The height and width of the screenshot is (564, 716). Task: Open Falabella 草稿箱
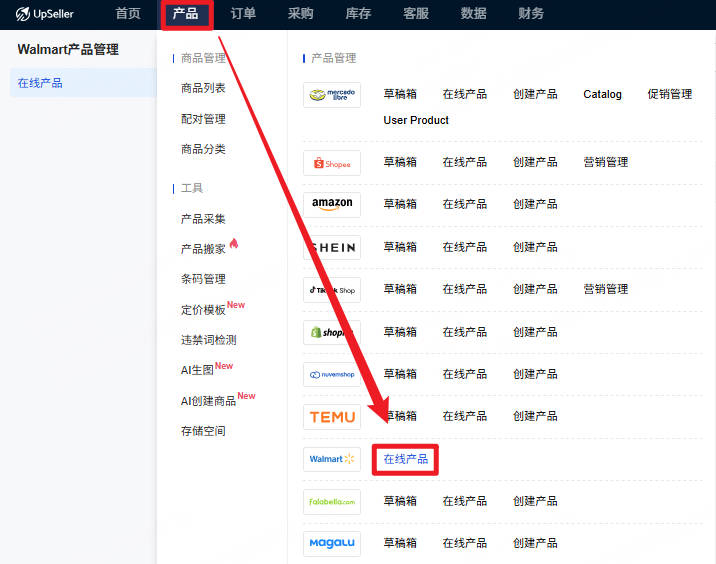(x=400, y=501)
